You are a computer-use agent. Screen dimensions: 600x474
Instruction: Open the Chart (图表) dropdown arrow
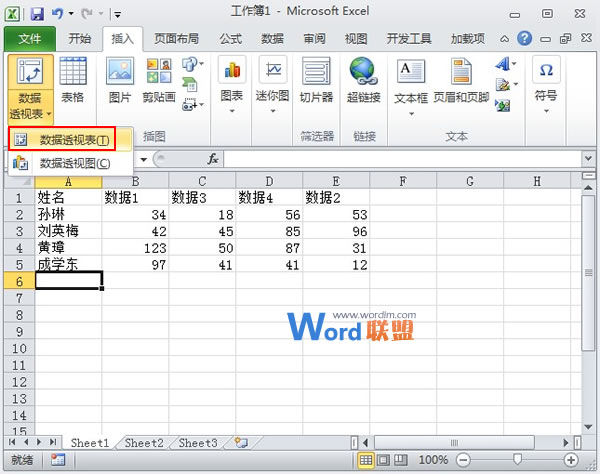tap(232, 111)
